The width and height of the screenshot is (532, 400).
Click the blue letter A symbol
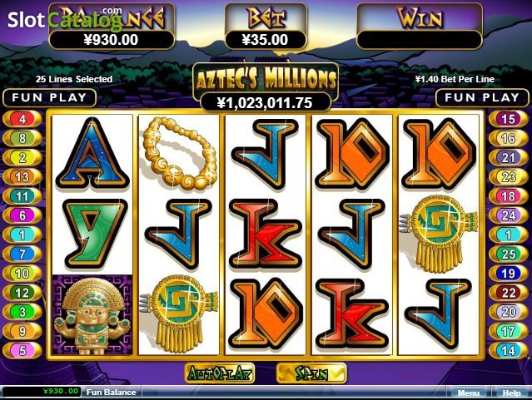(92, 154)
